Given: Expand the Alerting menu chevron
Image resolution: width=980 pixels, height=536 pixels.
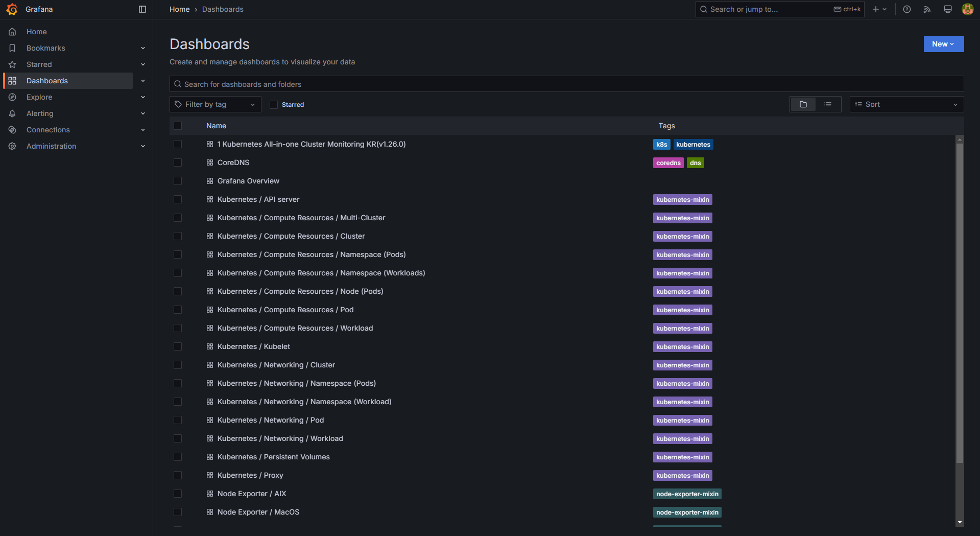Looking at the screenshot, I should coord(143,113).
